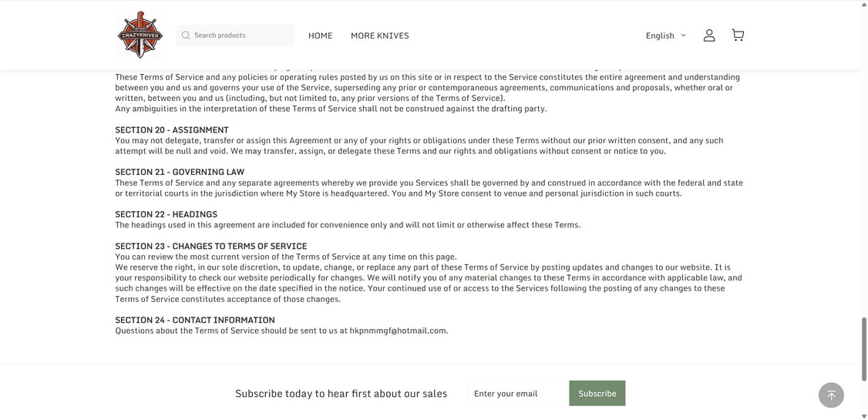Click the Section 20 - Assignment heading
Screen dimensions: 868x420
[x=171, y=130]
